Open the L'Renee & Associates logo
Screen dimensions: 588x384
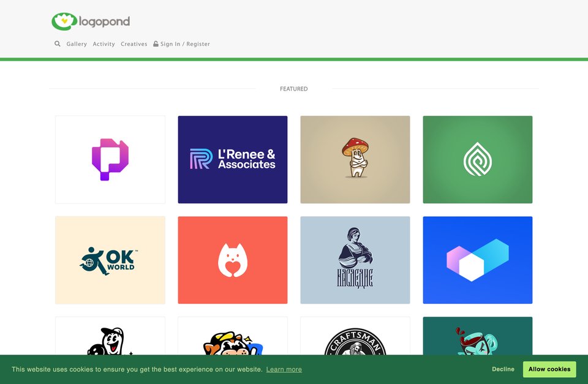click(233, 160)
